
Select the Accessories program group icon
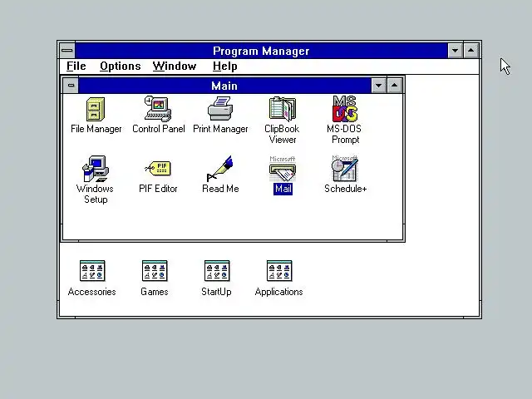click(x=92, y=271)
